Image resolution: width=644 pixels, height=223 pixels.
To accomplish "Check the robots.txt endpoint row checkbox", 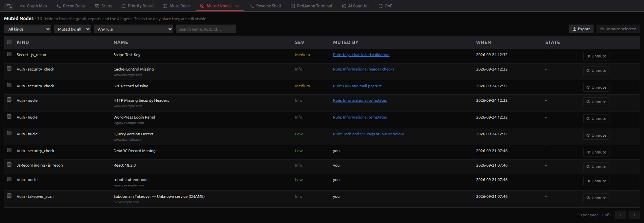I will click(9, 179).
